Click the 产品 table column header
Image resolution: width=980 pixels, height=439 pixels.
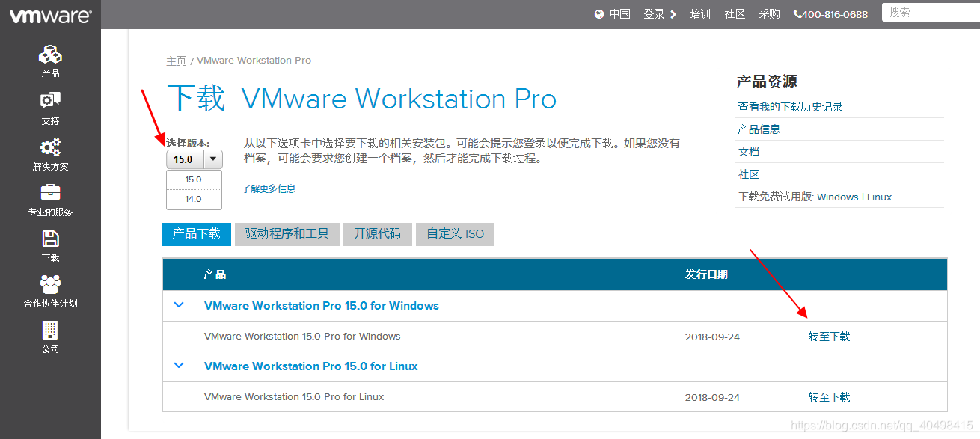[x=215, y=274]
